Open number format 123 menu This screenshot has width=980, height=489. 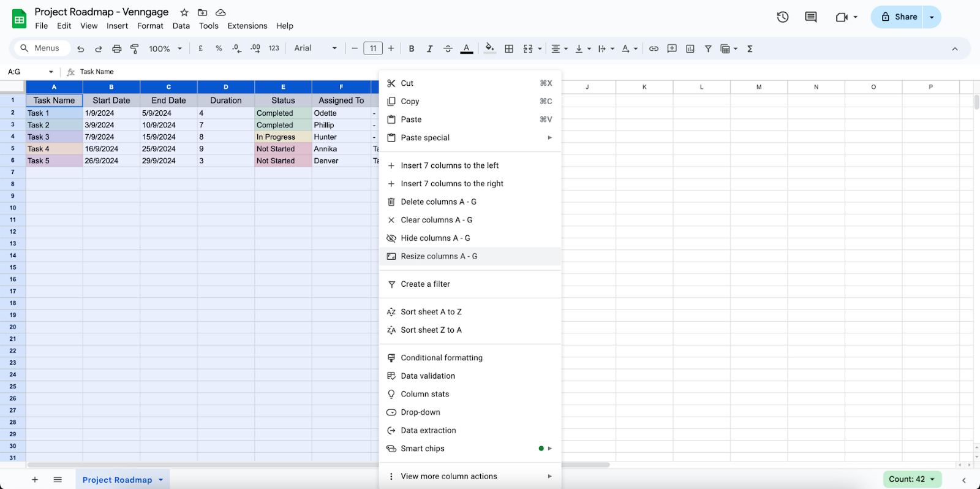274,48
